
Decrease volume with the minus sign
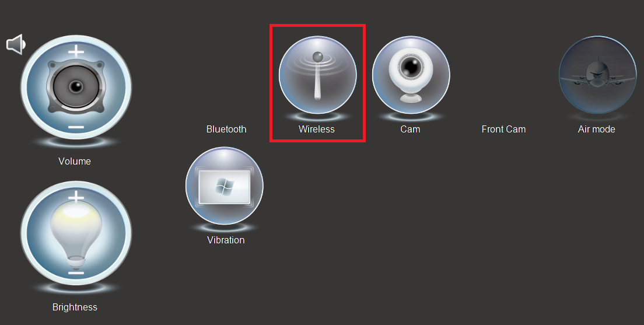coord(76,127)
